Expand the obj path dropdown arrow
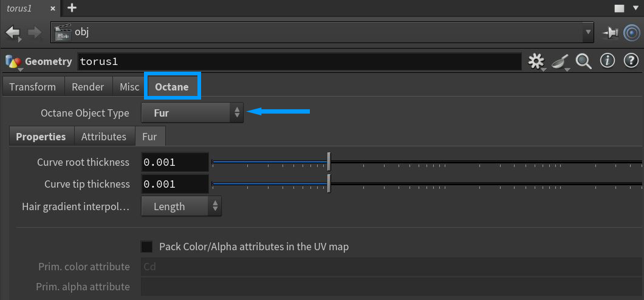Image resolution: width=644 pixels, height=300 pixels. (587, 32)
